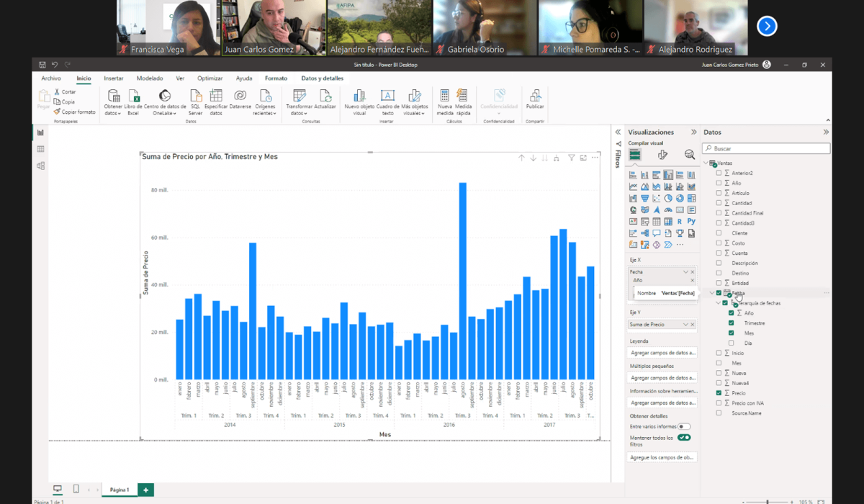
Task: Switch to the Insertar ribbon tab
Action: pyautogui.click(x=113, y=78)
